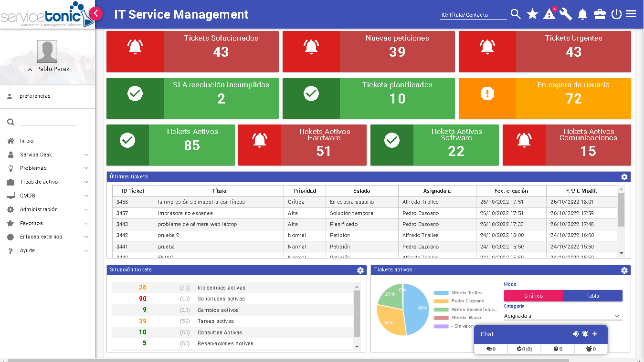Click the user avatar picture
The width and height of the screenshot is (644, 362).
(x=47, y=52)
